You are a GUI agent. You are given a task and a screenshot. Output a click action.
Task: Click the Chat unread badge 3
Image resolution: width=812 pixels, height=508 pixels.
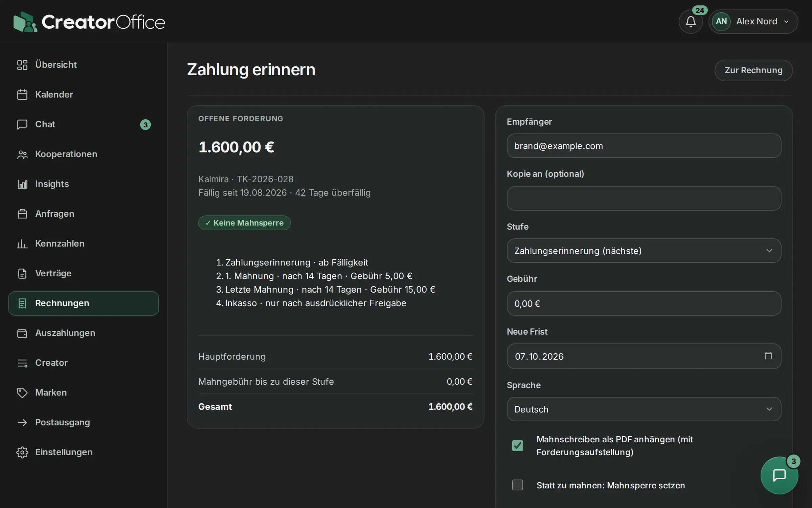145,125
